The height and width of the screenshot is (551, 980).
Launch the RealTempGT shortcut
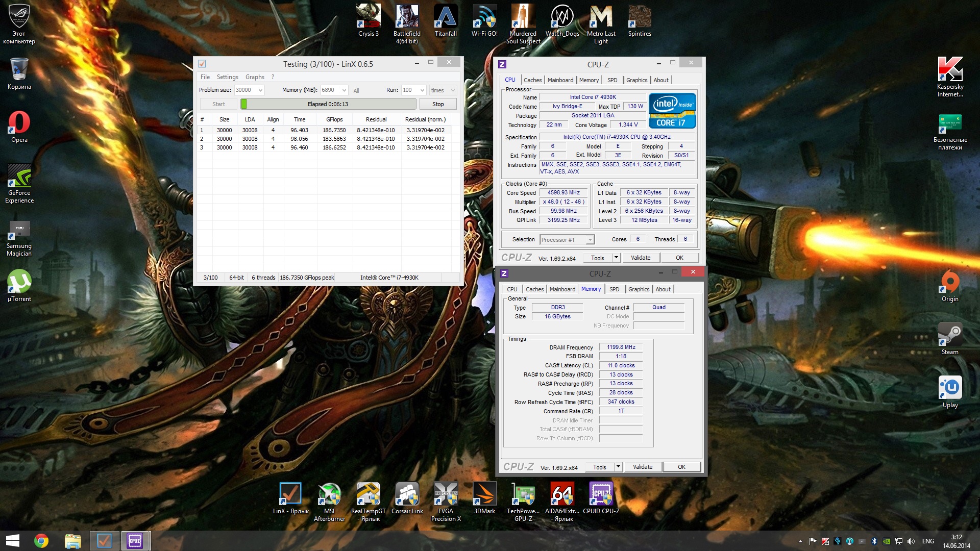368,502
